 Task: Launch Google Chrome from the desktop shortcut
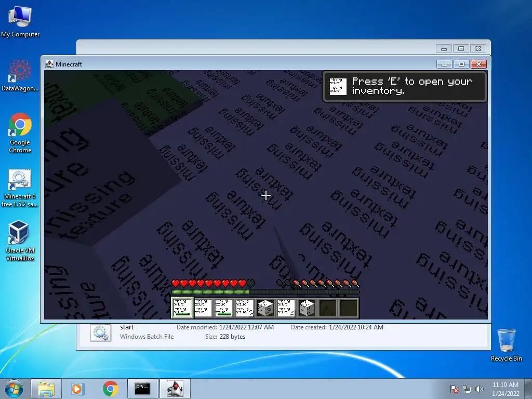pyautogui.click(x=20, y=132)
